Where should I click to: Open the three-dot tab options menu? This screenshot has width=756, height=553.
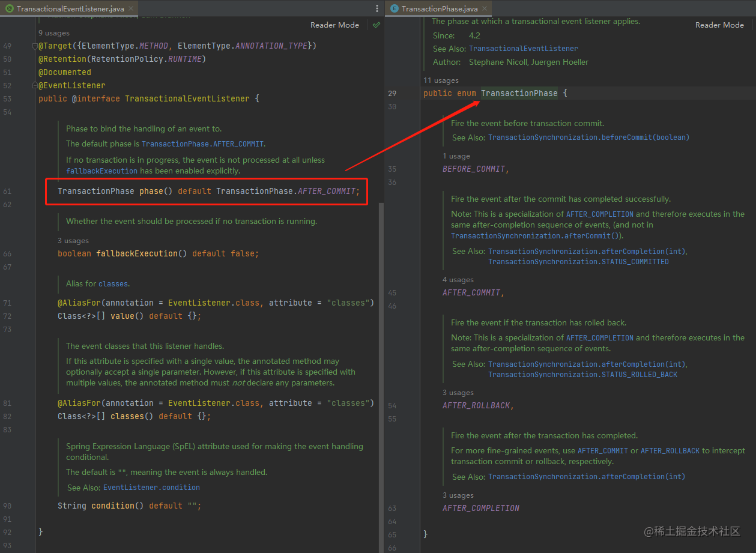tap(377, 8)
